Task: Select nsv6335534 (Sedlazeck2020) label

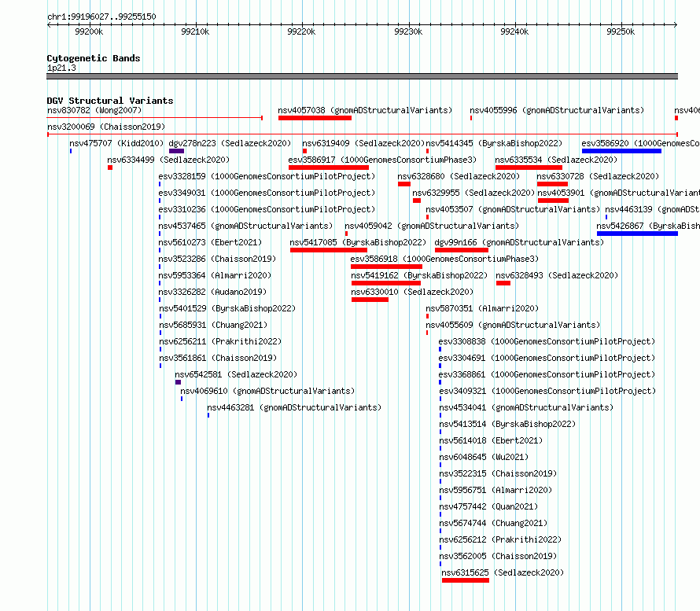Action: point(556,160)
